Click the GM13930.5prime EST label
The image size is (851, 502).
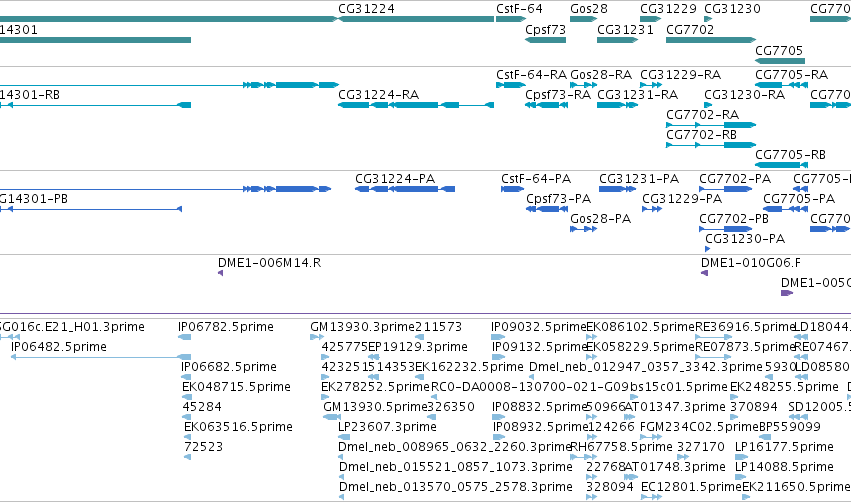(x=375, y=406)
